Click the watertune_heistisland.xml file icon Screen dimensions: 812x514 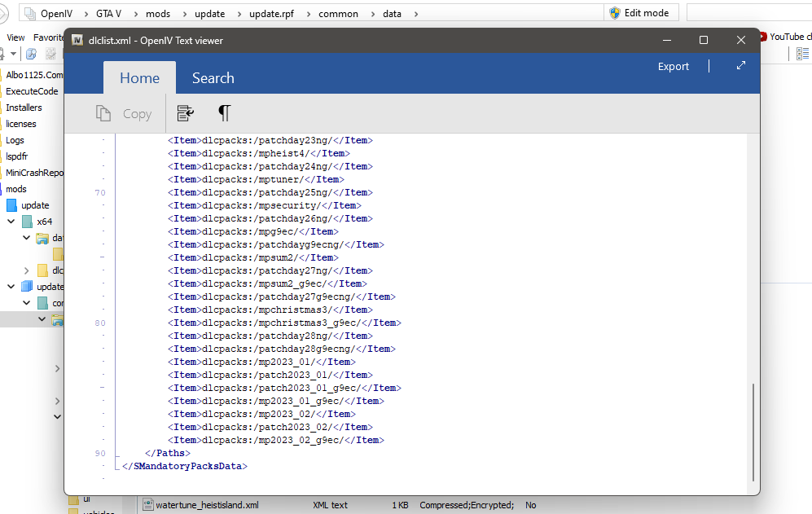coord(148,505)
